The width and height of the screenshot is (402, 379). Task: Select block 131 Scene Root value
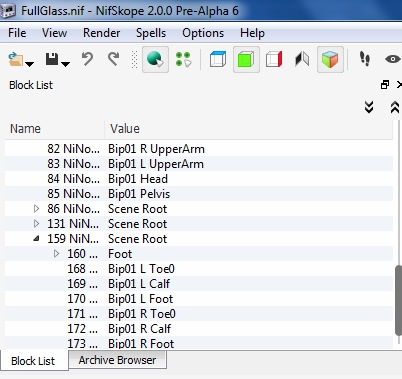pos(137,224)
